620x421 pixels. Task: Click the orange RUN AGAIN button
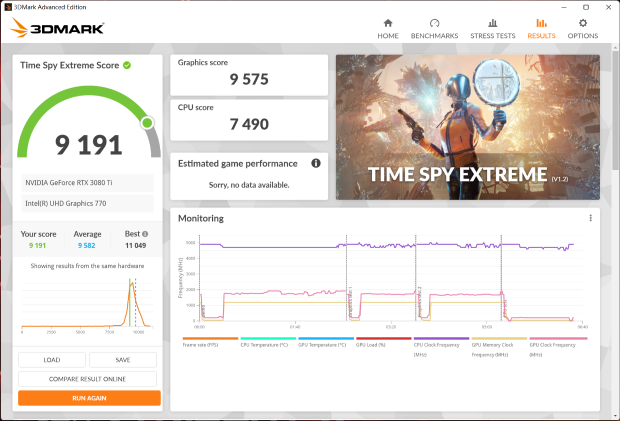tap(89, 398)
